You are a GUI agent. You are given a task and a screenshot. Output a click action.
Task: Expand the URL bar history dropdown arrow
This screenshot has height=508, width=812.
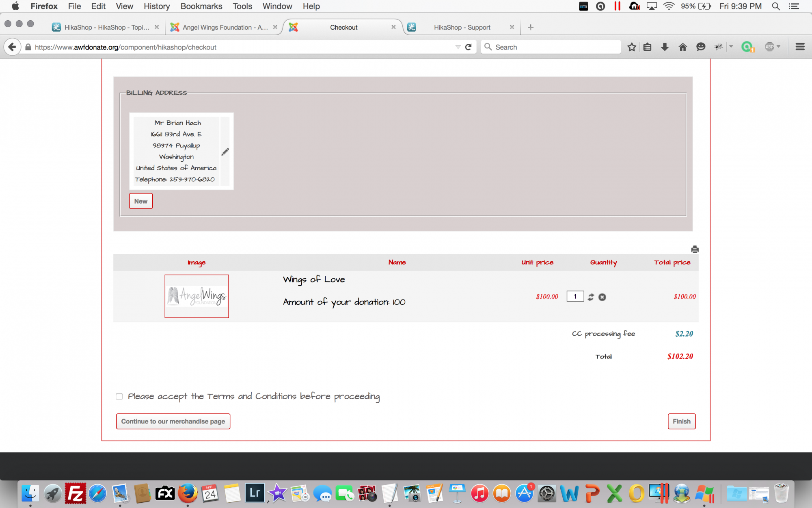458,47
